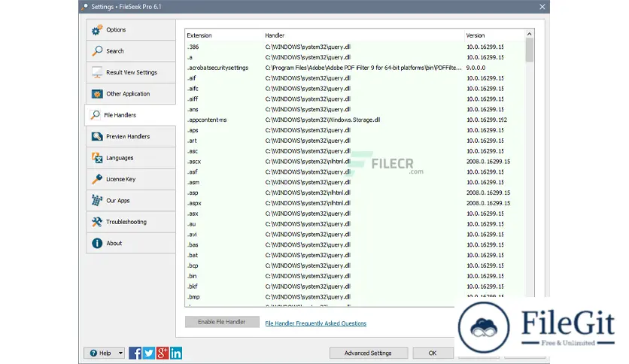629x364 pixels.
Task: Open File Handler Frequently Asked Questions link
Action: pyautogui.click(x=316, y=323)
